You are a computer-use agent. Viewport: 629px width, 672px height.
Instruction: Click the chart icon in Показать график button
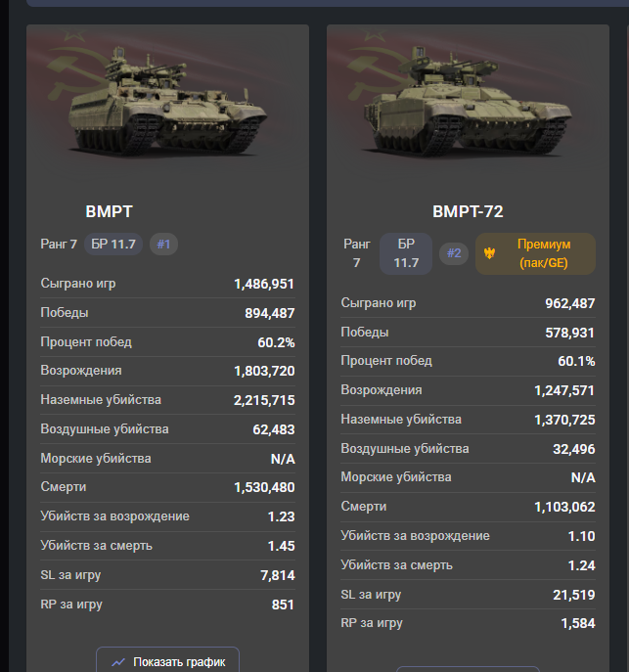(x=118, y=662)
